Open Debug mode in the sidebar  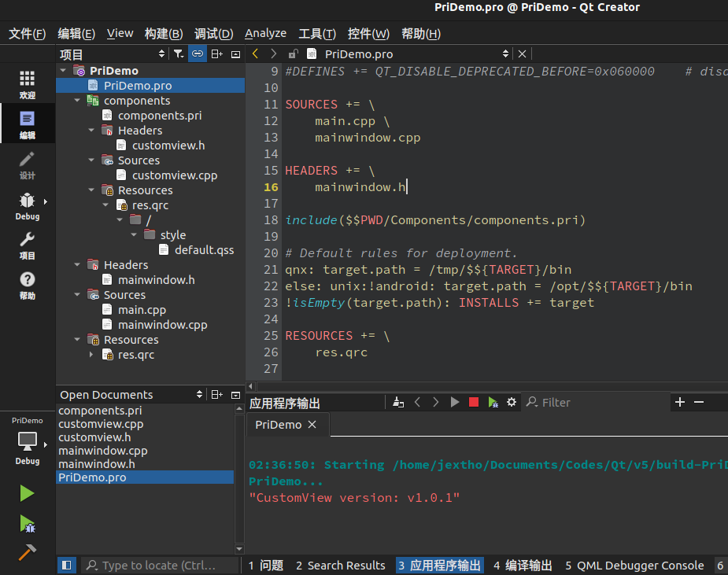(x=28, y=205)
